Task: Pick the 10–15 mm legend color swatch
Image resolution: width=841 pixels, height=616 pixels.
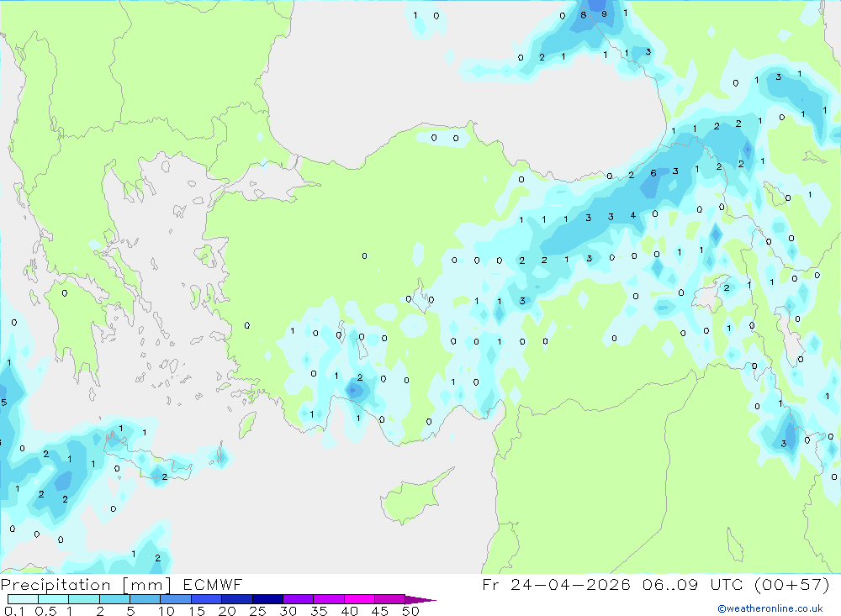Action: point(176,599)
